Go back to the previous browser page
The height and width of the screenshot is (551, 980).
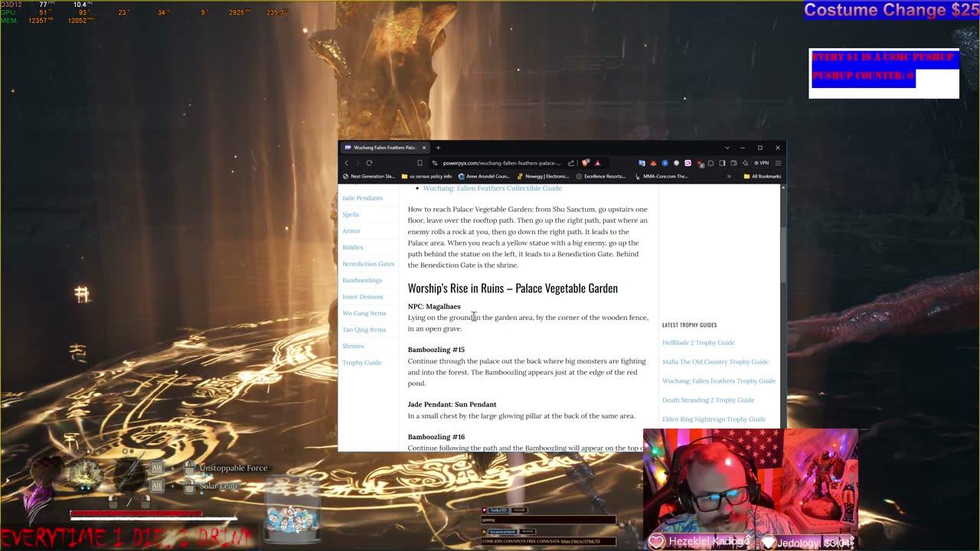click(x=346, y=162)
